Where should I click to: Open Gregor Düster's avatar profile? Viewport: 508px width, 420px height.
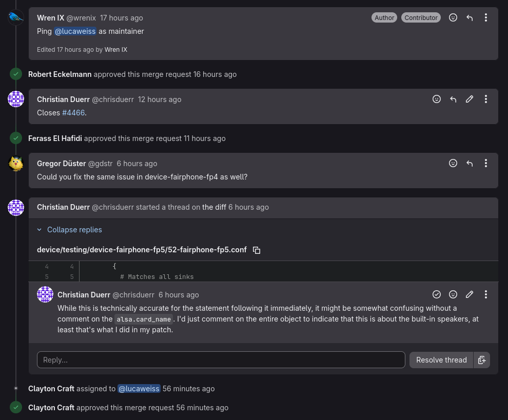[x=16, y=164]
